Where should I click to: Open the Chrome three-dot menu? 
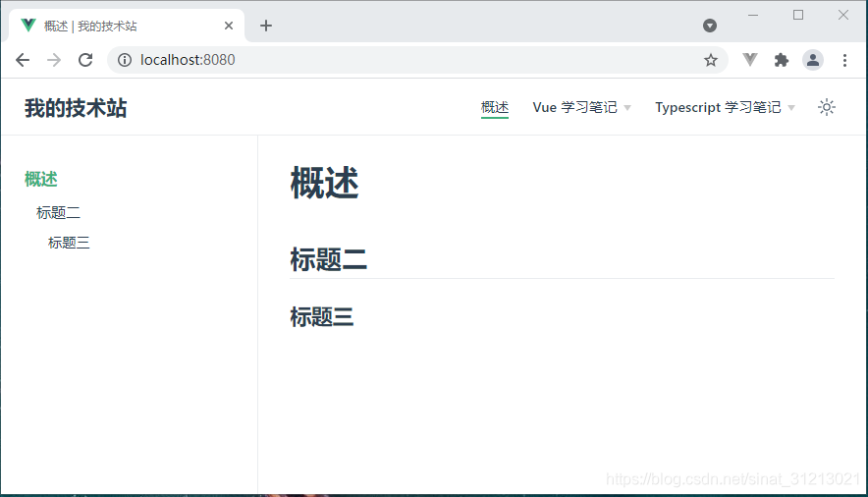(844, 60)
